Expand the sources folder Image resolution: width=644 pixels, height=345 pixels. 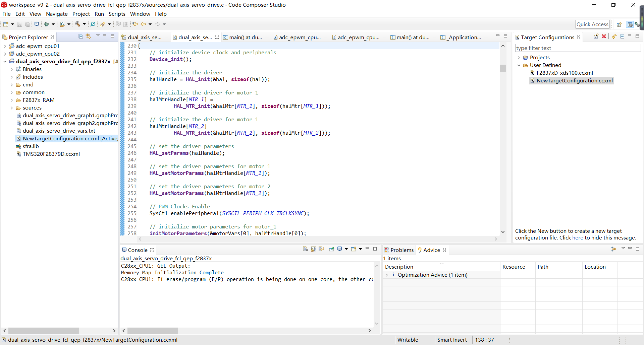12,108
